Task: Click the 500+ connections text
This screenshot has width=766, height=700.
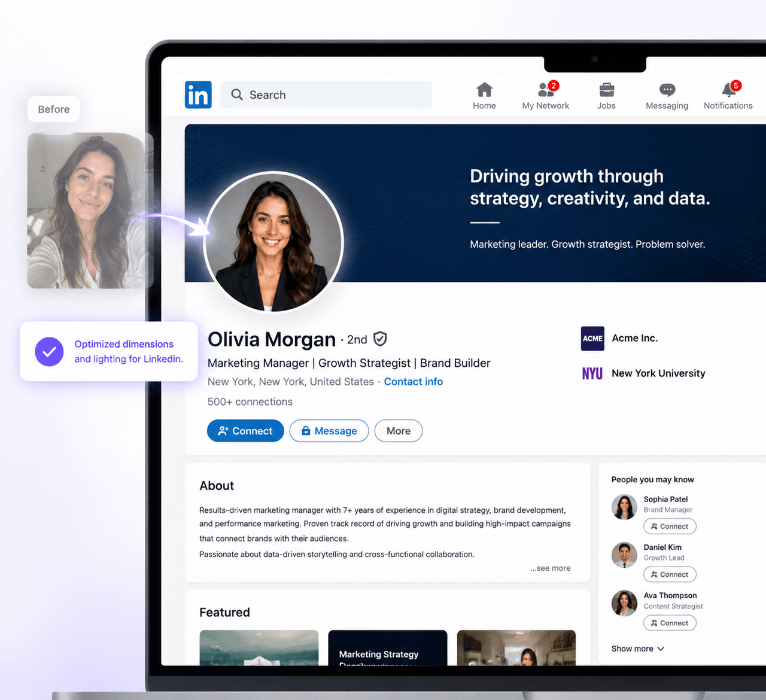Action: pos(250,402)
